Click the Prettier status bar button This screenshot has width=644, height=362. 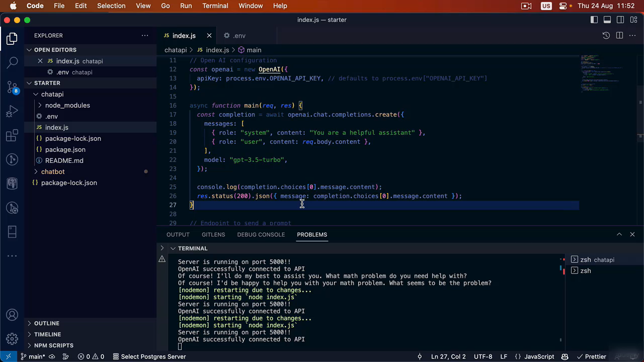[591, 356]
